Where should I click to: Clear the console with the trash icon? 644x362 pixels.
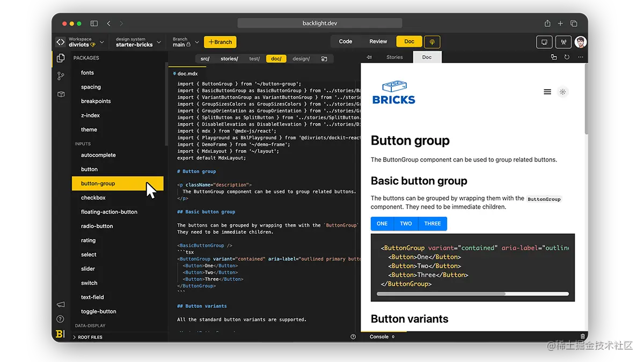583,336
